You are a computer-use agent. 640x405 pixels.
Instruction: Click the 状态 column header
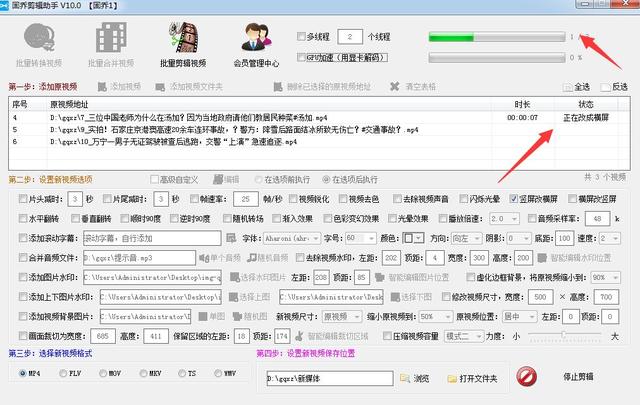click(586, 104)
